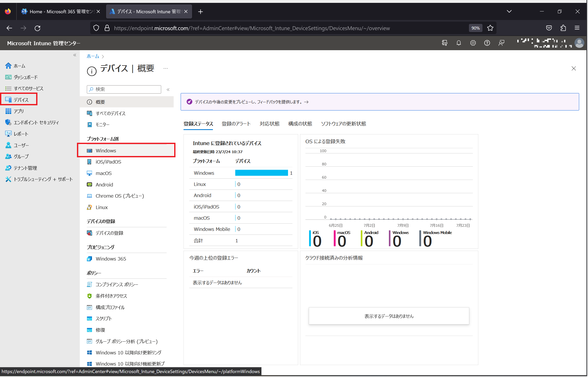This screenshot has height=377, width=588.
Task: Click the browser address bar URL
Action: point(252,28)
